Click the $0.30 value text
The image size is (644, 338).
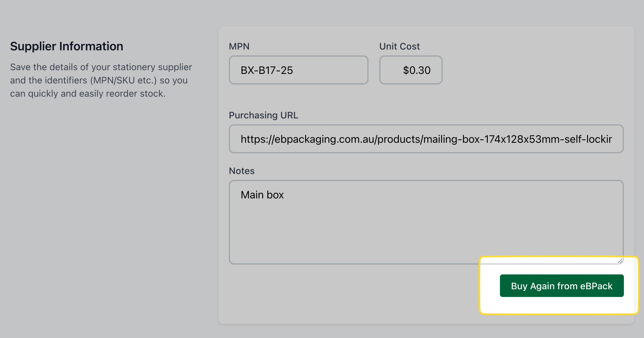point(417,70)
